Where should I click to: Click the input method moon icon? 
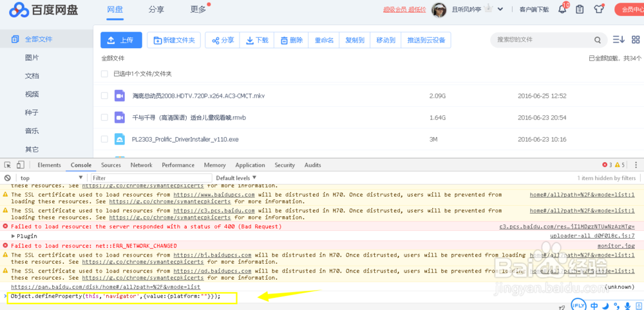606,306
